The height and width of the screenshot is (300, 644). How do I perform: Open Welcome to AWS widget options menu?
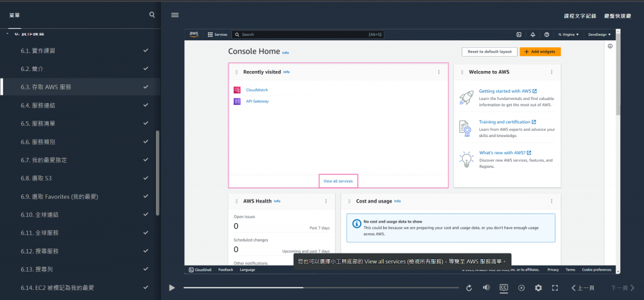tap(552, 72)
